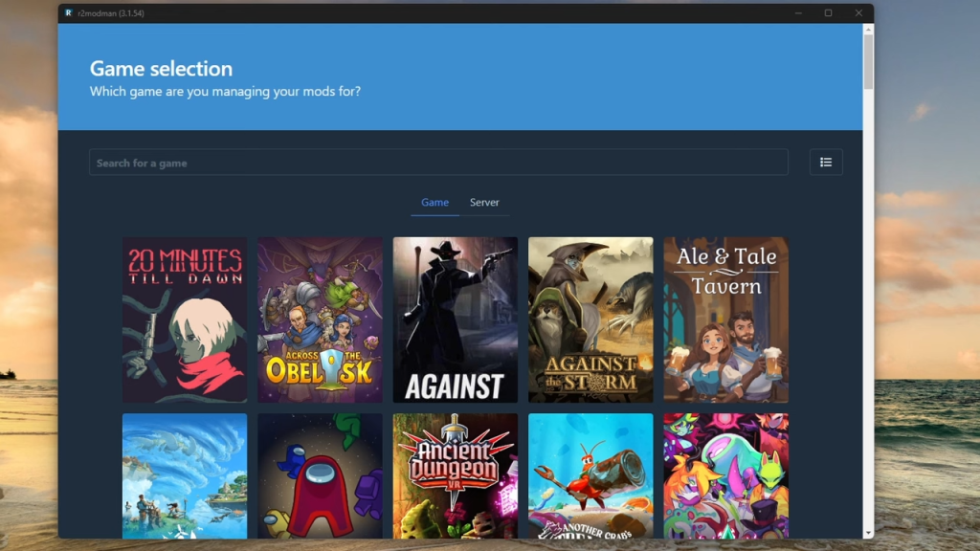The width and height of the screenshot is (980, 551).
Task: Click the r2modman (3.1.54) title text
Action: pyautogui.click(x=111, y=13)
